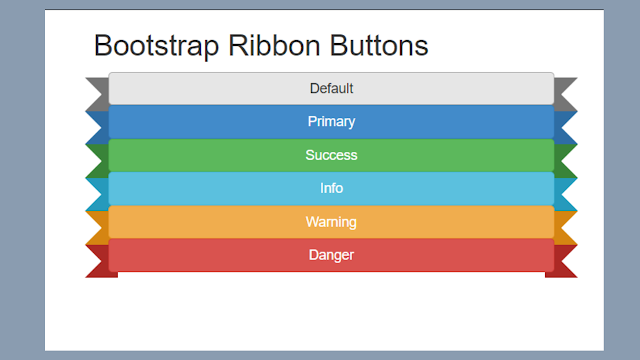Select the green Success button
Image resolution: width=640 pixels, height=360 pixels.
pyautogui.click(x=331, y=155)
